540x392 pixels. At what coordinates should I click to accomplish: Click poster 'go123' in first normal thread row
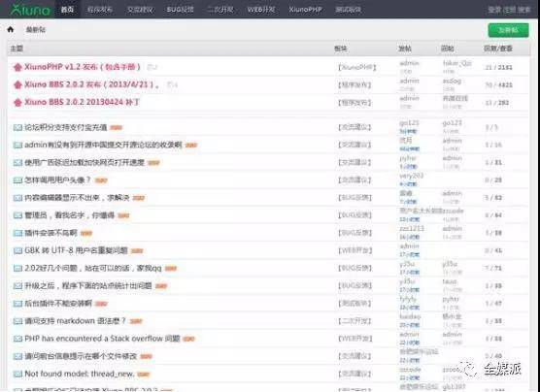[x=409, y=123]
